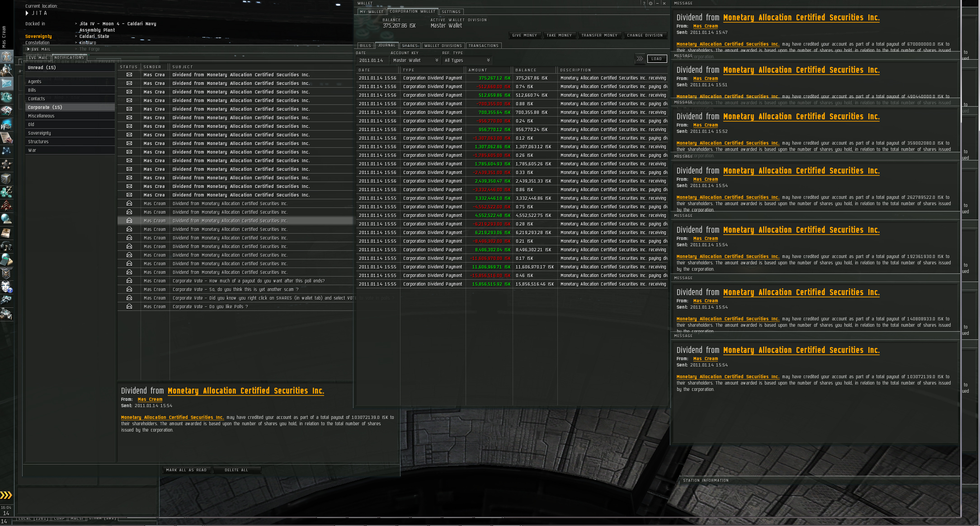Expand the neocom with bottom-left chevrons
The height and width of the screenshot is (526, 980).
(6, 495)
